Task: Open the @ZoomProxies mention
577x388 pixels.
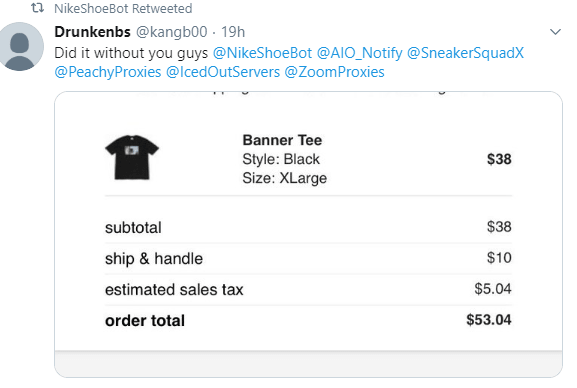Action: (x=334, y=72)
